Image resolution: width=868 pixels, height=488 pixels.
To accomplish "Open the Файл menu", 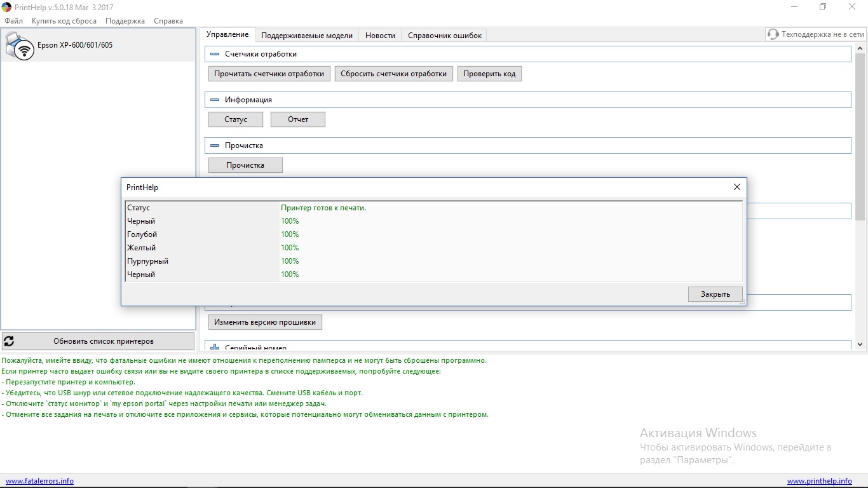I will [13, 21].
